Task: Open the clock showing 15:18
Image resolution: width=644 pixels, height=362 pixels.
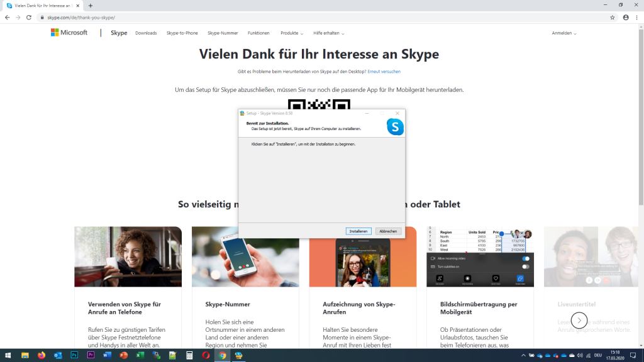Action: click(615, 356)
